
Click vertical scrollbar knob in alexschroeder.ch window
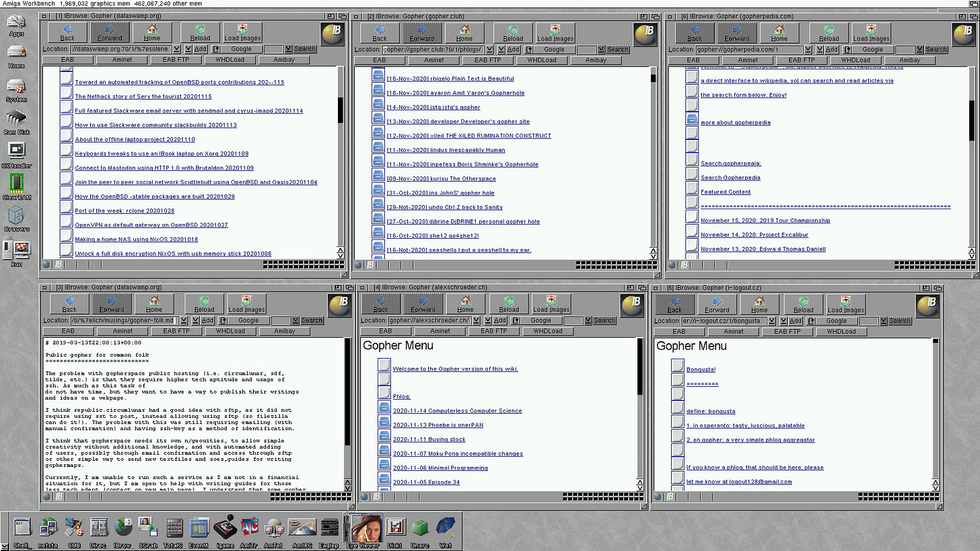[x=639, y=367]
